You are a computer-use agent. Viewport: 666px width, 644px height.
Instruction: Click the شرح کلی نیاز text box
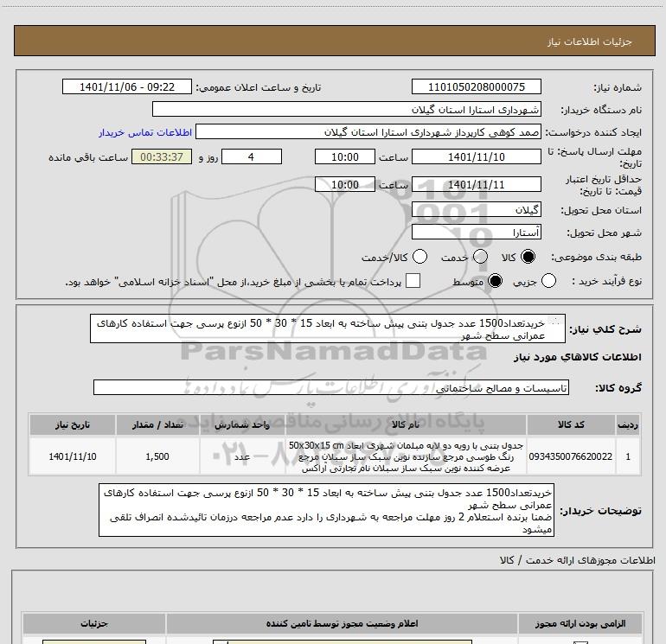[328, 328]
